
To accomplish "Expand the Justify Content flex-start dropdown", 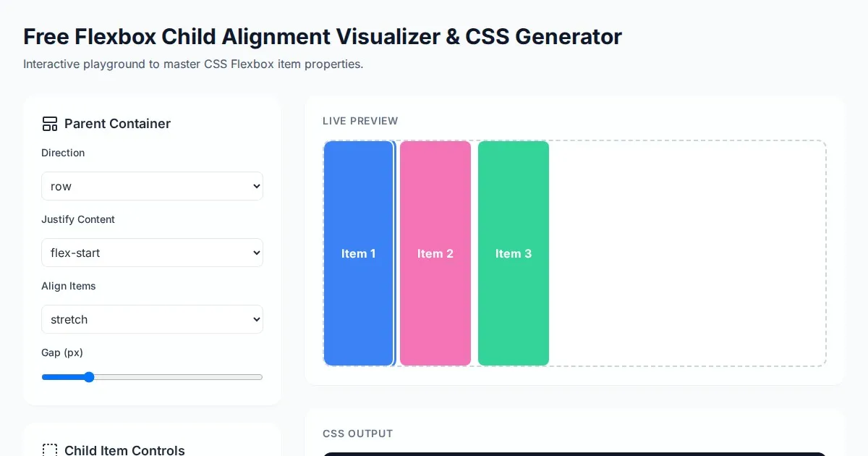I will 152,253.
